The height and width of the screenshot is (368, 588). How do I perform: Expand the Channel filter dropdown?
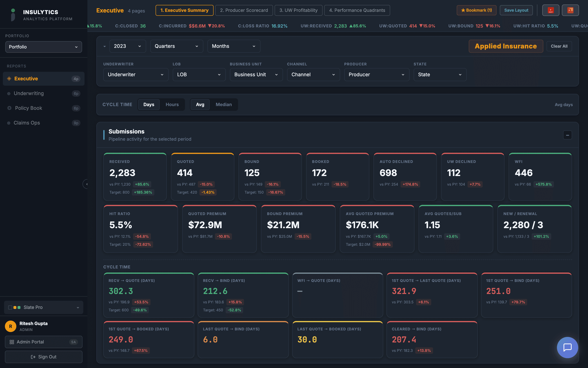[313, 74]
